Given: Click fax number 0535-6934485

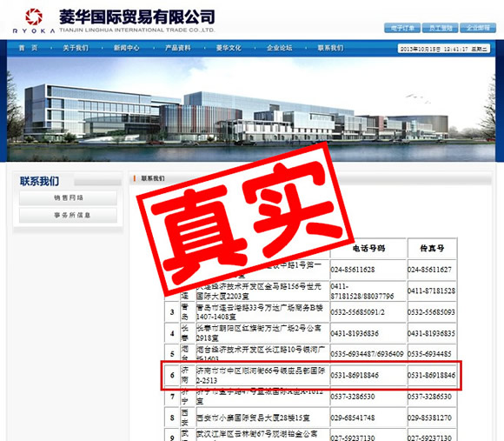Looking at the screenshot, I should click(429, 354).
